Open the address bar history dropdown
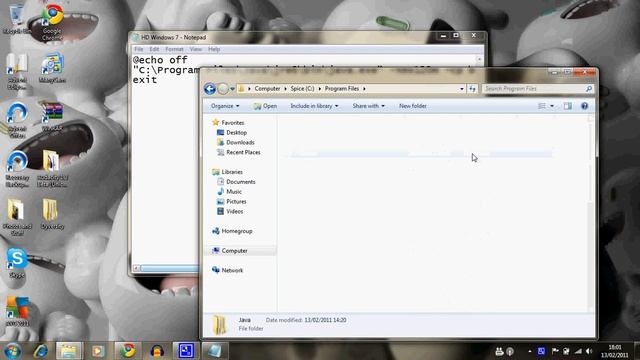This screenshot has width=640, height=360. (x=462, y=89)
